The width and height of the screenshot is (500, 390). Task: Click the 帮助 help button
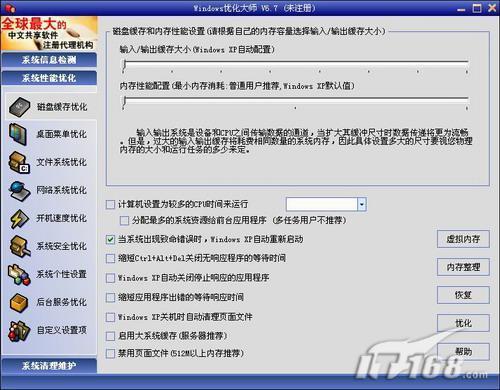(x=463, y=351)
